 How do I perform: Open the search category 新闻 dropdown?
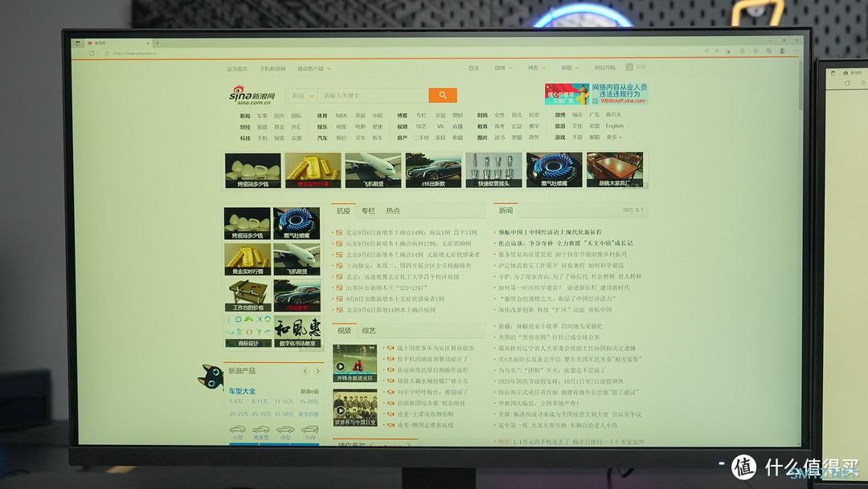(x=301, y=95)
